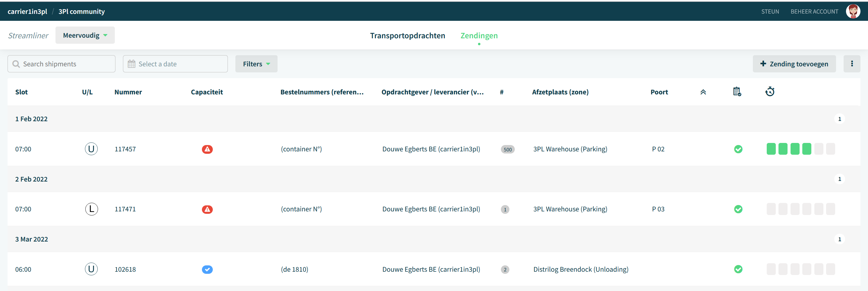Click Distrilog Breendock (Unloading) cell

pyautogui.click(x=580, y=269)
